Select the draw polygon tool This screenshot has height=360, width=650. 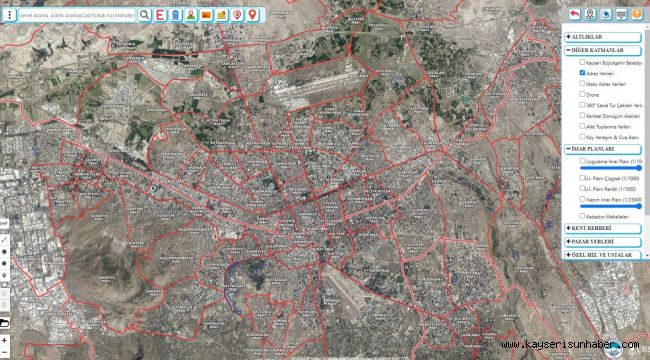[x=4, y=251]
